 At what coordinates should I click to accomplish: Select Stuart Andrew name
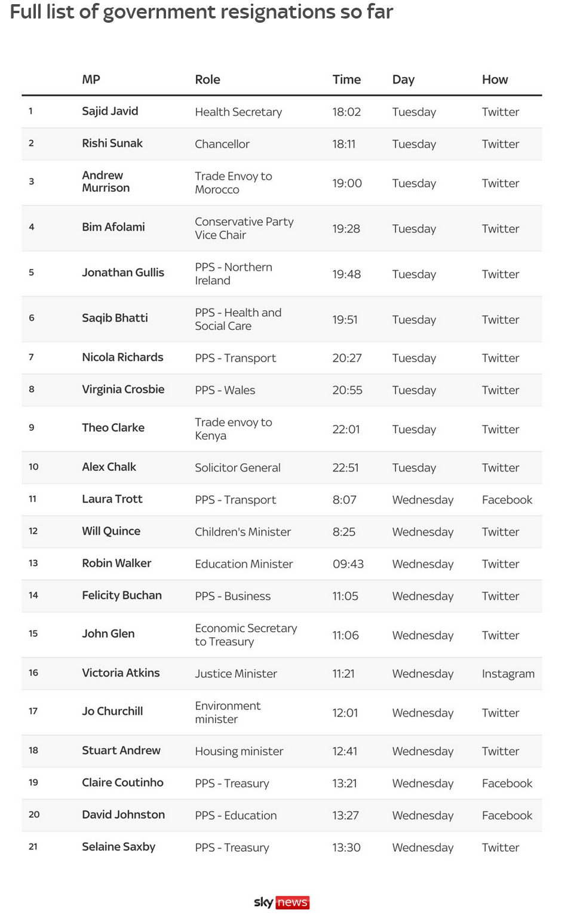click(121, 750)
